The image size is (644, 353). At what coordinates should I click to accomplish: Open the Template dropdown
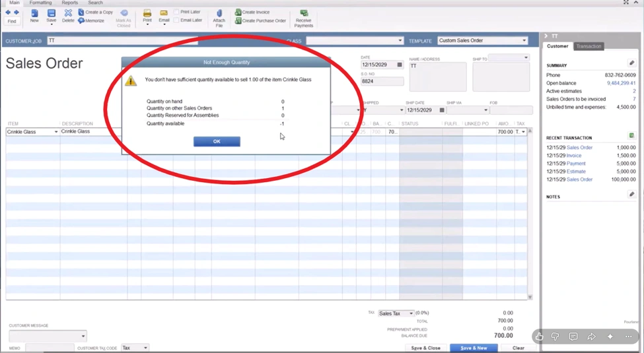(x=524, y=41)
